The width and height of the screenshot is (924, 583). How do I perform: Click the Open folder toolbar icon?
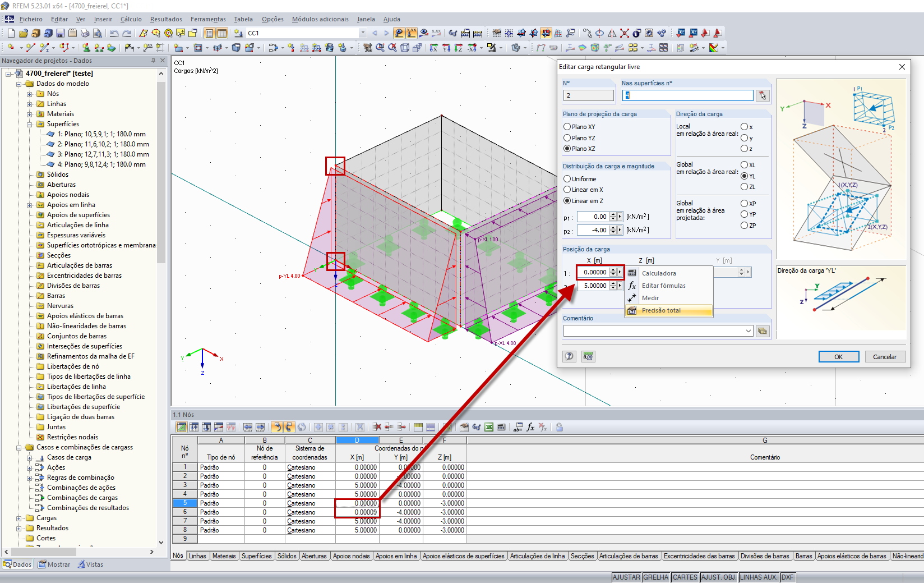tap(24, 33)
